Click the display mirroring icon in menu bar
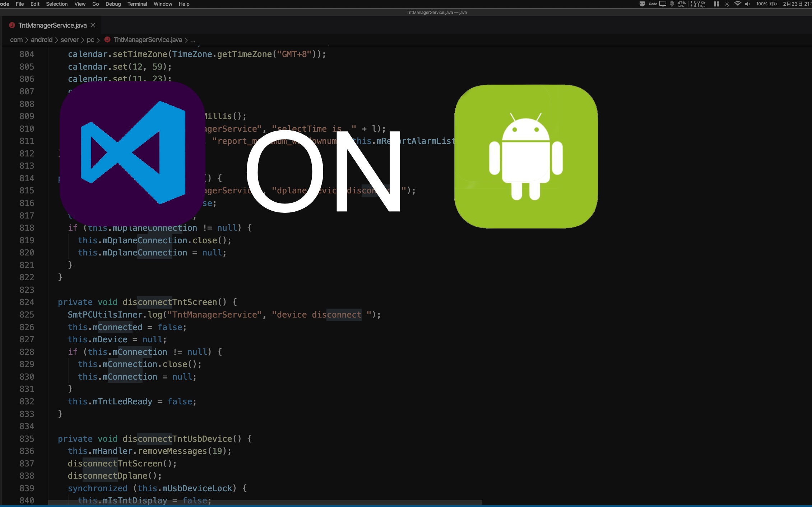 (x=662, y=4)
